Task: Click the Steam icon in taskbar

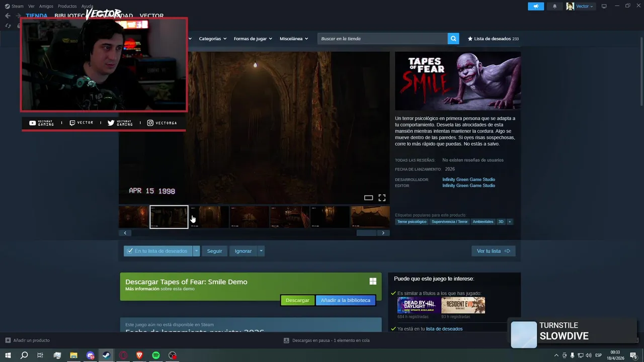Action: (x=106, y=355)
